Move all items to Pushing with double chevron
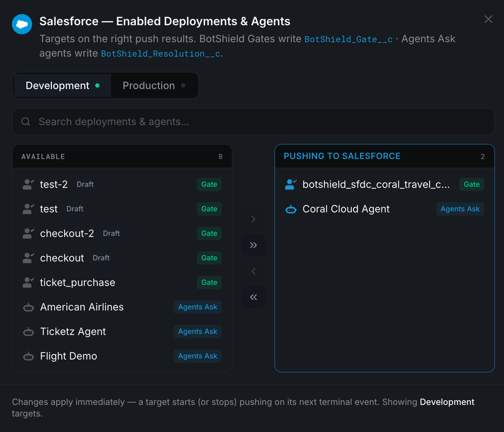The height and width of the screenshot is (432, 504). (x=253, y=245)
